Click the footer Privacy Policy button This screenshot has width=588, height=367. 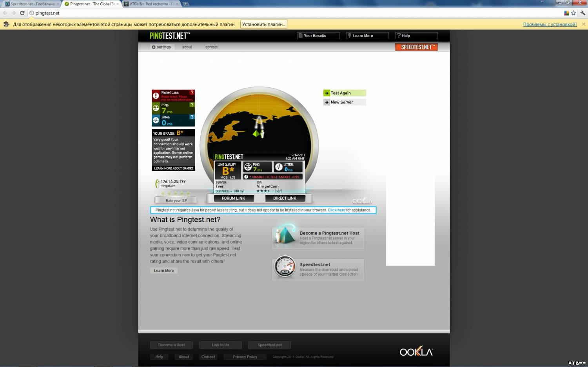click(x=245, y=357)
